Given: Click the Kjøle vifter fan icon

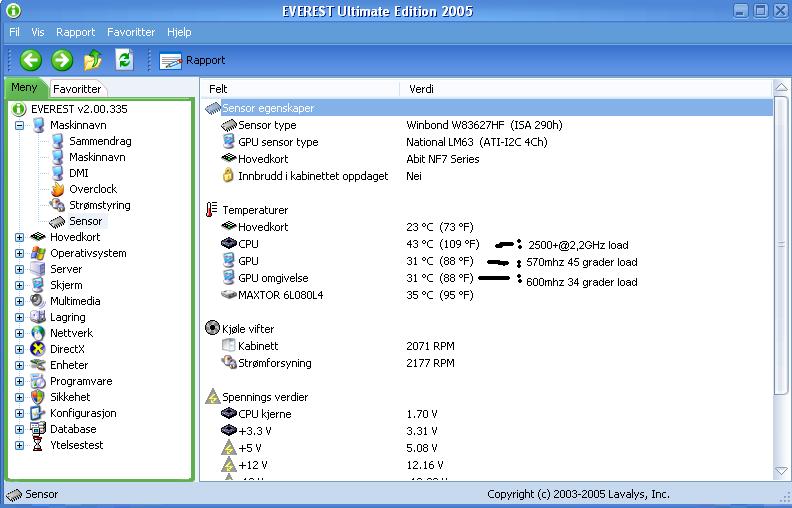Looking at the screenshot, I should pos(212,328).
